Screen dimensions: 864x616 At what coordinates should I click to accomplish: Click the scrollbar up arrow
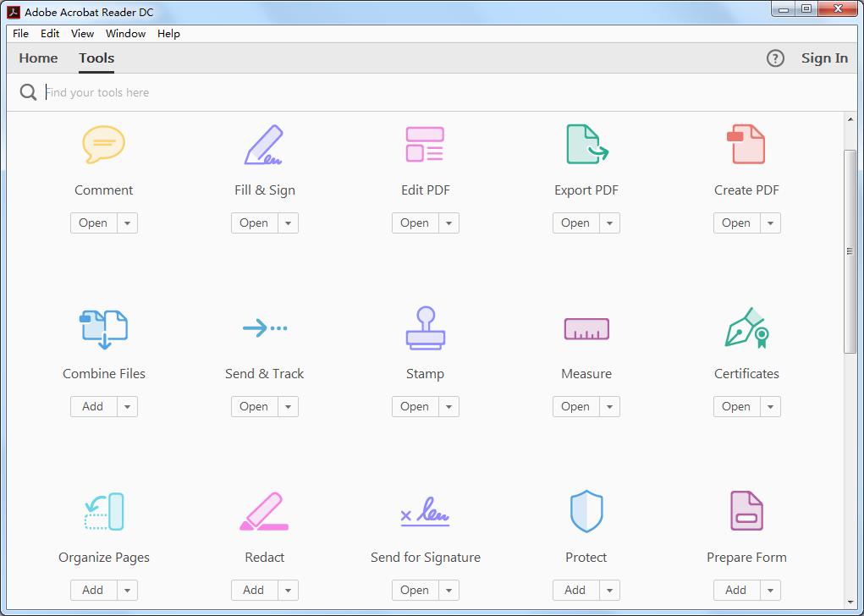[850, 119]
